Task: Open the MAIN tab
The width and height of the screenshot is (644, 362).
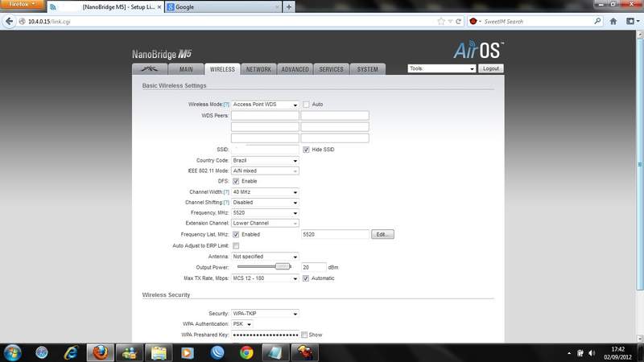Action: 186,69
